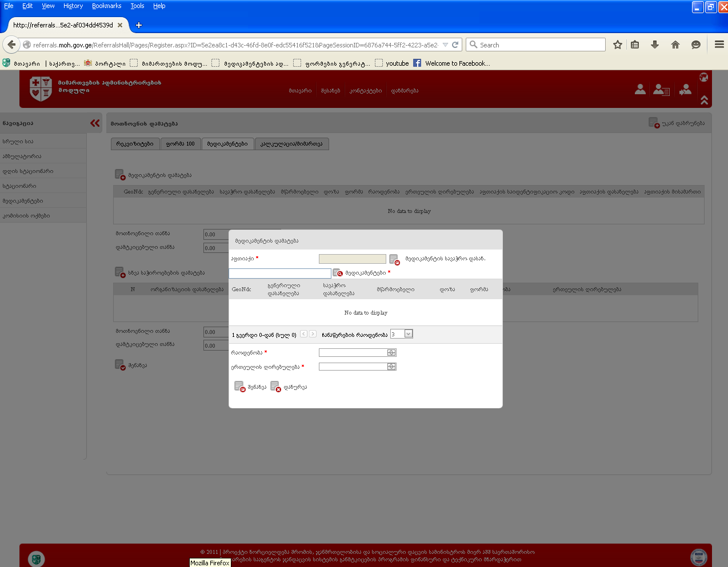Open the Firefox hamburger menu
This screenshot has width=728, height=567.
[719, 45]
